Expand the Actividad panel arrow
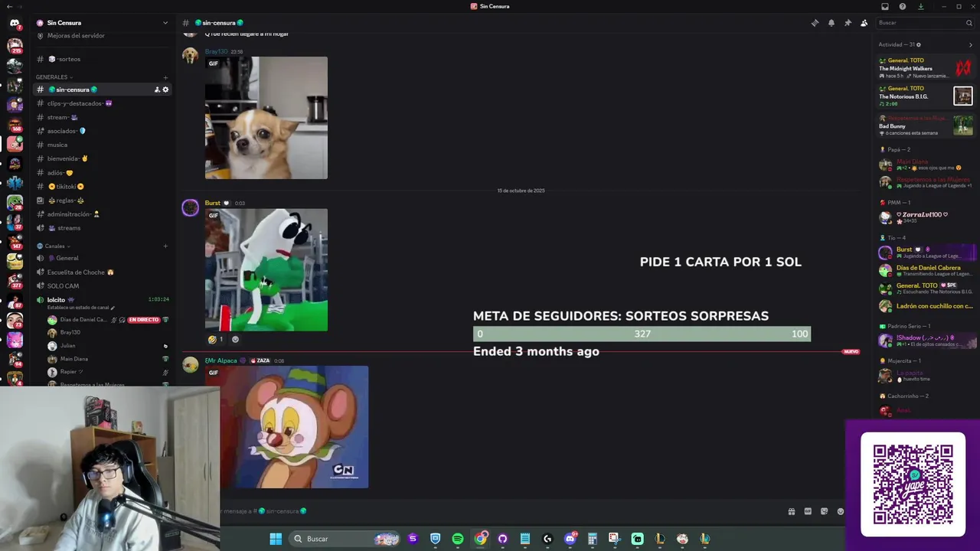980x551 pixels. (970, 45)
